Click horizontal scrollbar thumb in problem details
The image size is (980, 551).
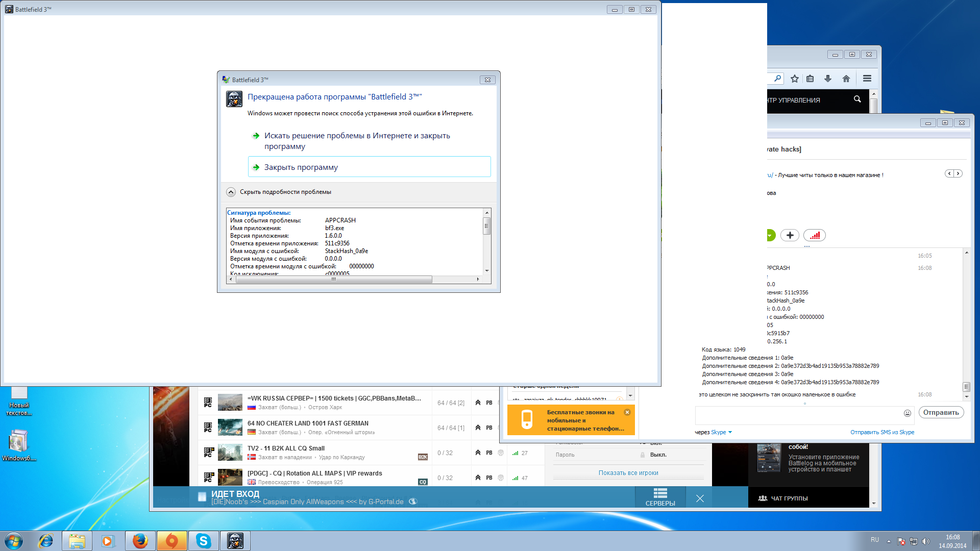click(x=333, y=279)
